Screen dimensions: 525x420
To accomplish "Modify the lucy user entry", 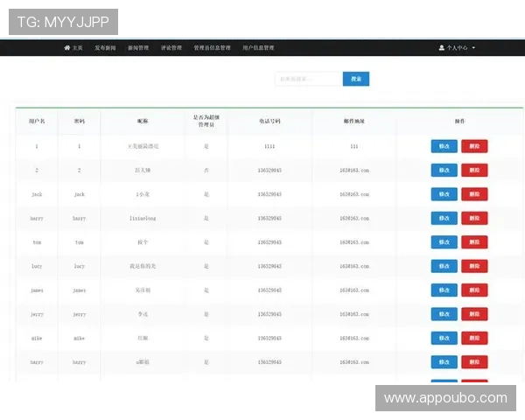I will tap(444, 266).
